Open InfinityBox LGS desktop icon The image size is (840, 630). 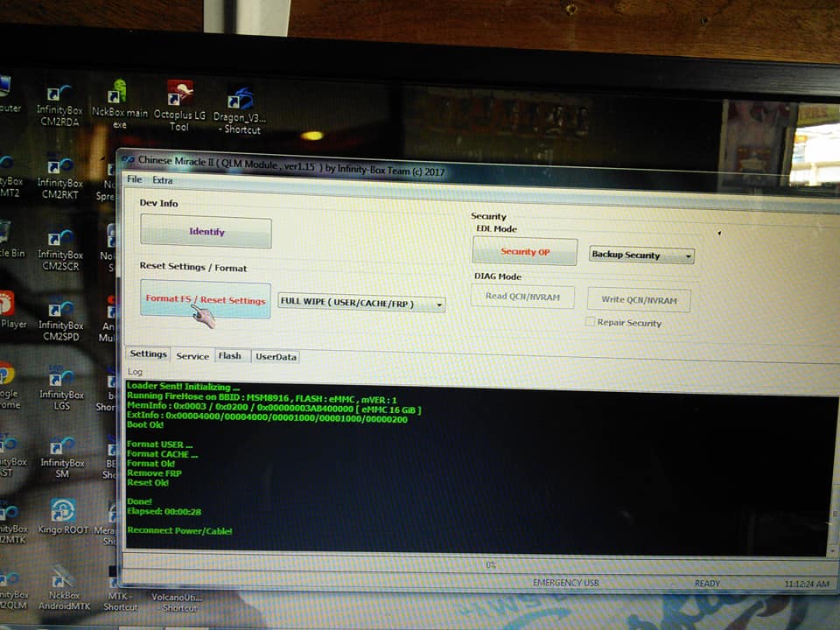61,389
